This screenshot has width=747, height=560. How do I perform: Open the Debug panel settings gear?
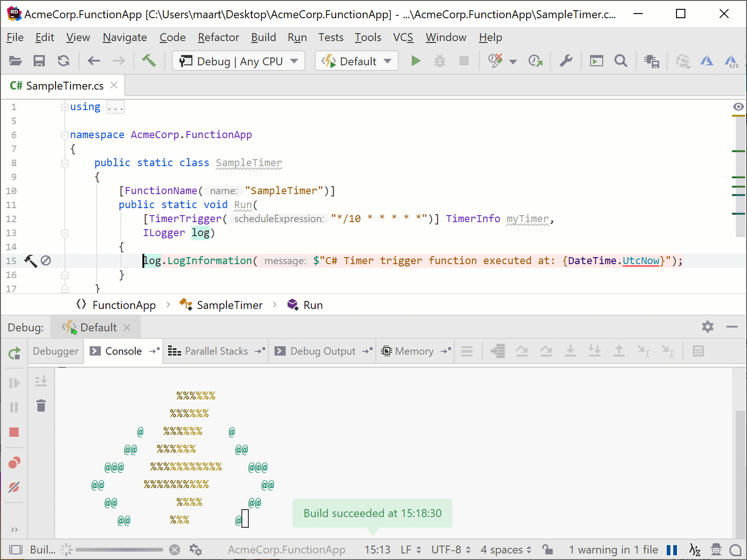click(708, 327)
